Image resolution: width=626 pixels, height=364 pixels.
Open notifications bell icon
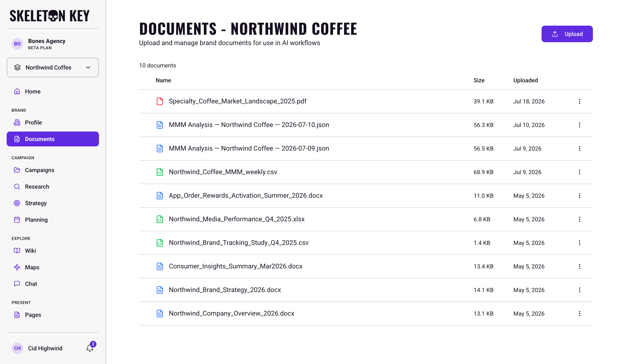coord(90,348)
